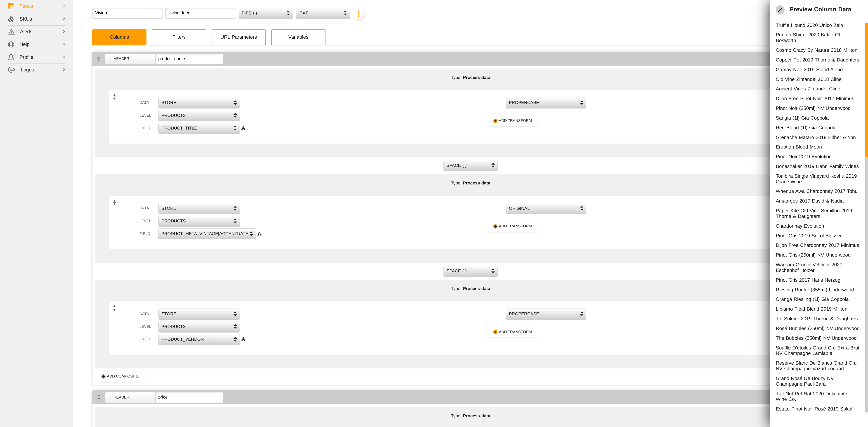Click the A icon next to PRODUCT_TITLE field
Screen dimensions: 868x427
pyautogui.click(x=243, y=128)
